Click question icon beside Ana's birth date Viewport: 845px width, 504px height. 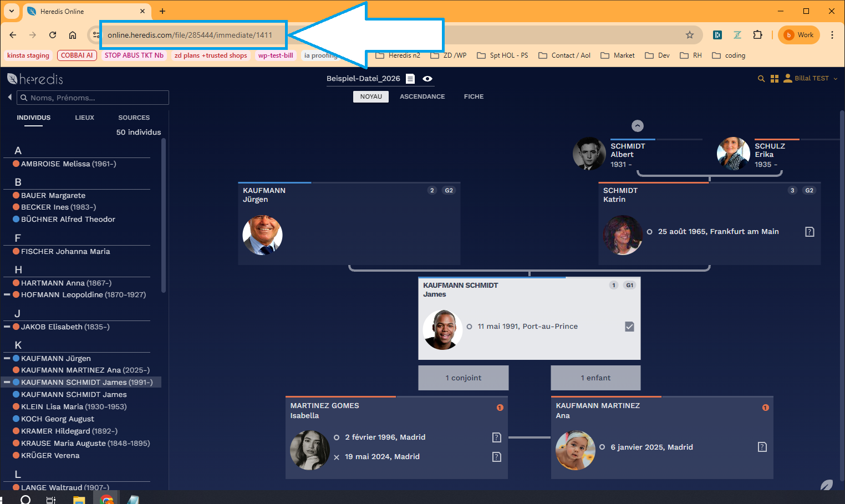coord(762,447)
